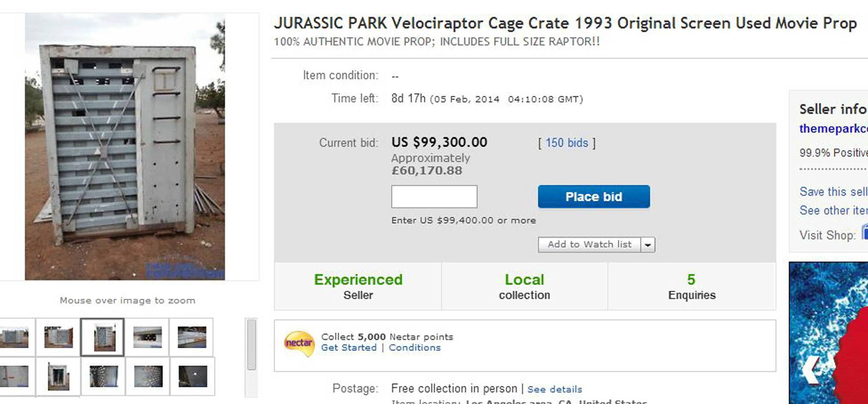Viewport: 868px width, 404px height.
Task: Open the 150 bids history link
Action: click(566, 143)
